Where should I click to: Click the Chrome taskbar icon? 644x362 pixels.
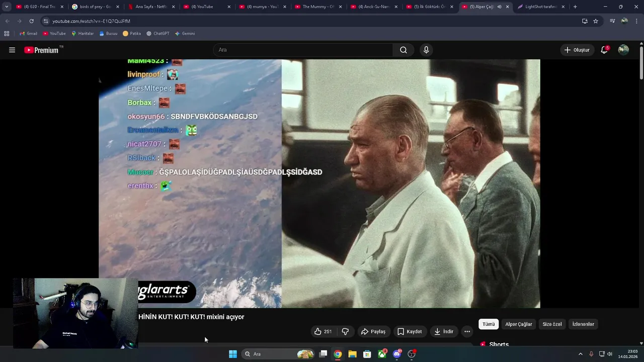click(x=338, y=354)
